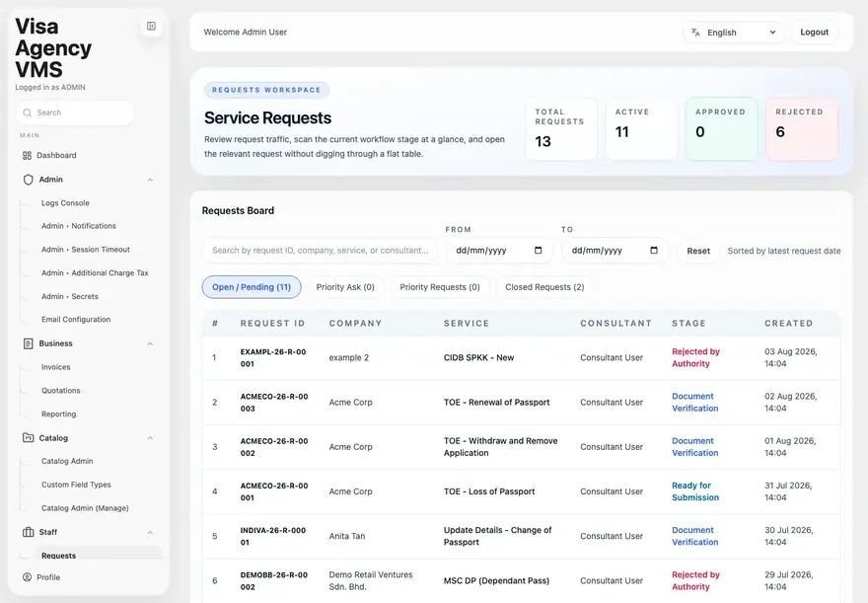Open Reporting under Business

coord(58,415)
